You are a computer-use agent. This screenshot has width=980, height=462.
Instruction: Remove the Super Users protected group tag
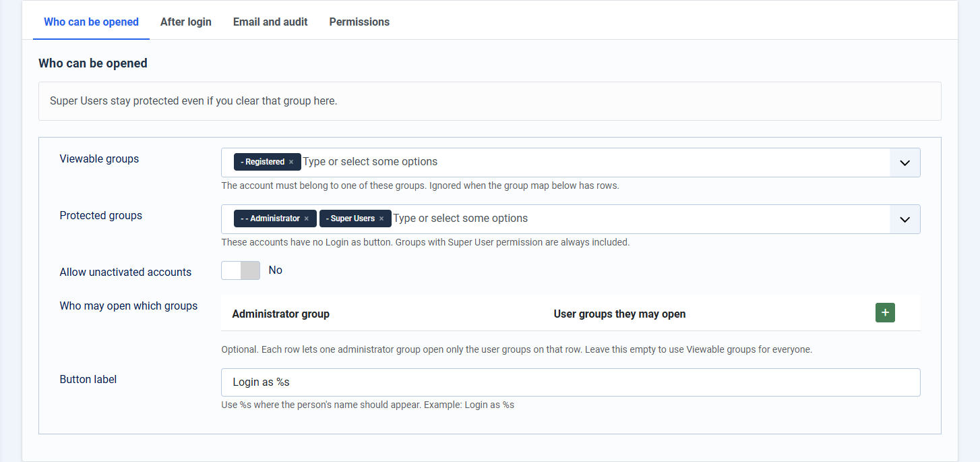tap(381, 219)
